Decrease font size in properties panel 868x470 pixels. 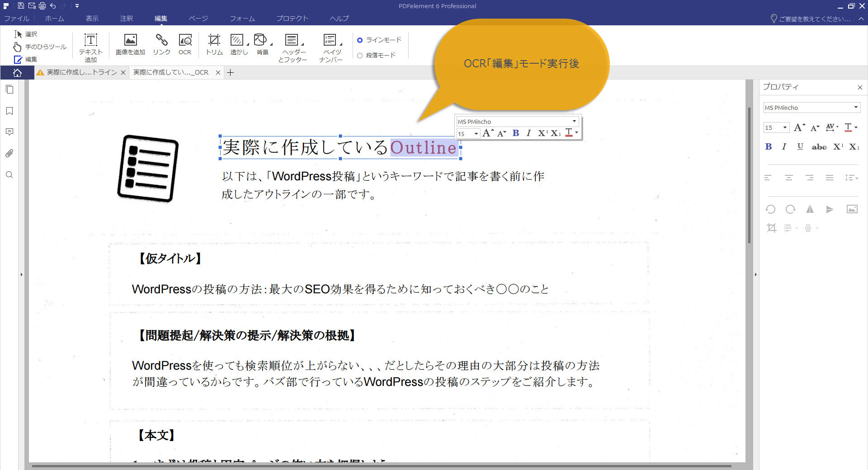815,128
